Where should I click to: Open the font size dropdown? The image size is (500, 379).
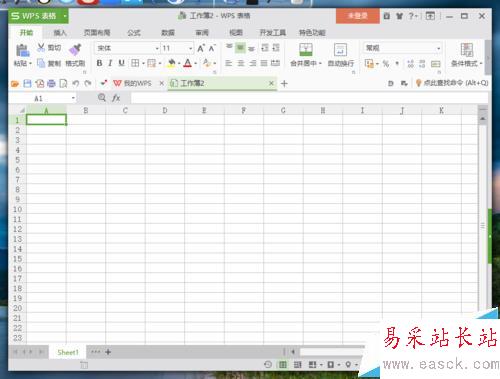point(190,48)
